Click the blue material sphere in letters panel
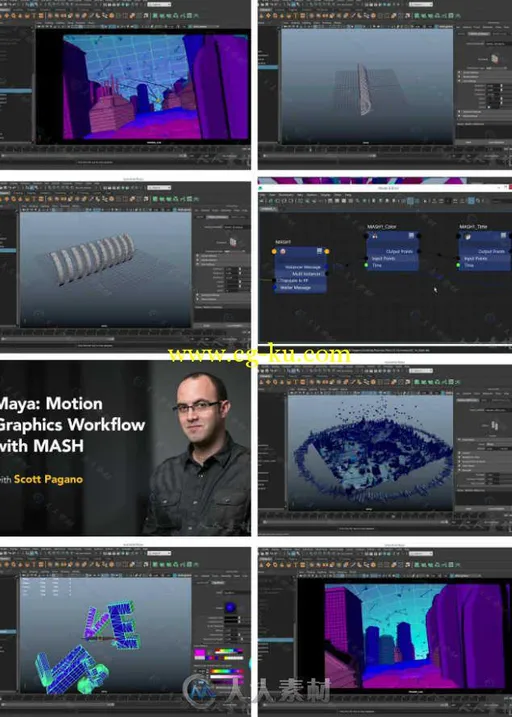The width and height of the screenshot is (512, 717). click(x=230, y=608)
